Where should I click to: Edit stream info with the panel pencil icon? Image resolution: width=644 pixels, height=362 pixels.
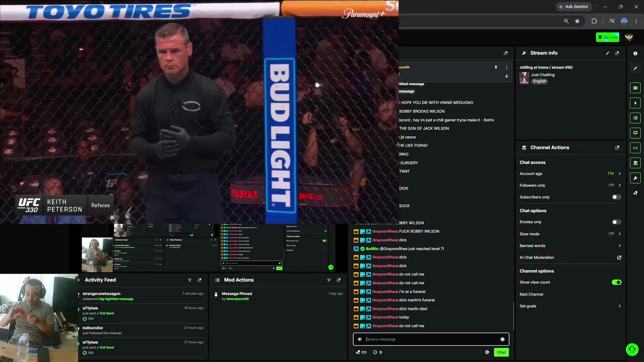[607, 53]
